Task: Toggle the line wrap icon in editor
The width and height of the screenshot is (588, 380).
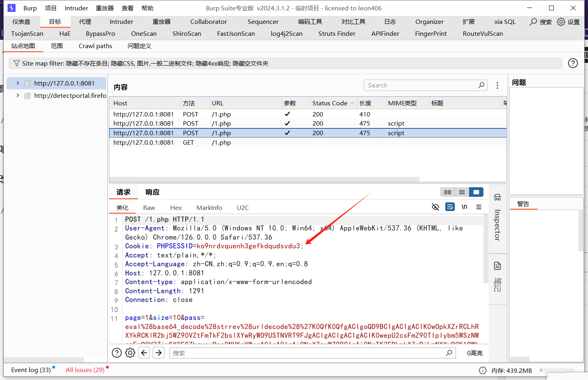Action: click(450, 207)
